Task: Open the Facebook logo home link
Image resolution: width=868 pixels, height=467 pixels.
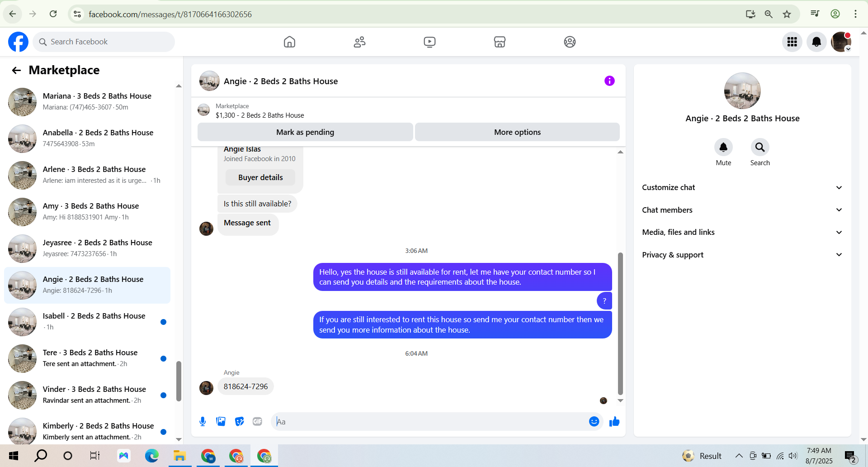Action: 18,42
